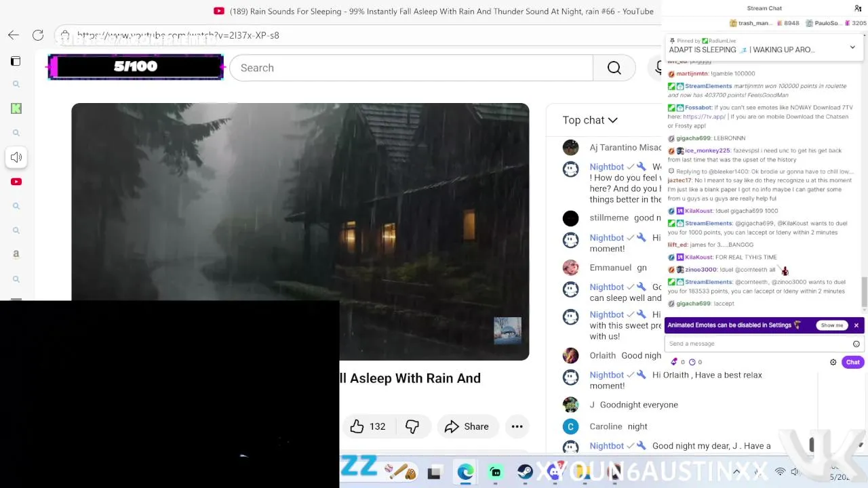Open the Twitch chat community users icon
This screenshot has height=488, width=868.
pyautogui.click(x=858, y=8)
